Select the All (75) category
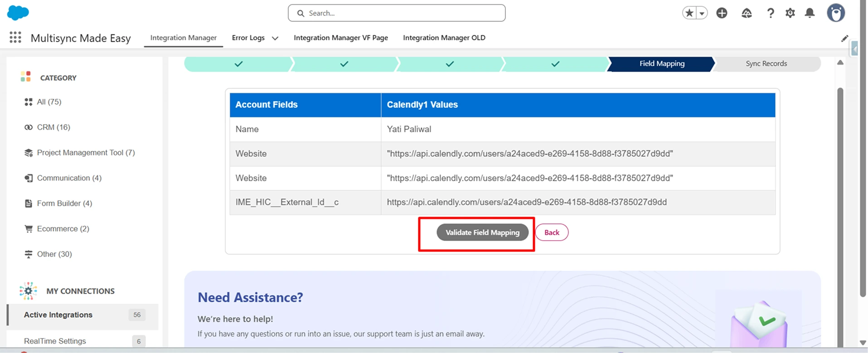The width and height of the screenshot is (868, 353). pyautogui.click(x=49, y=102)
